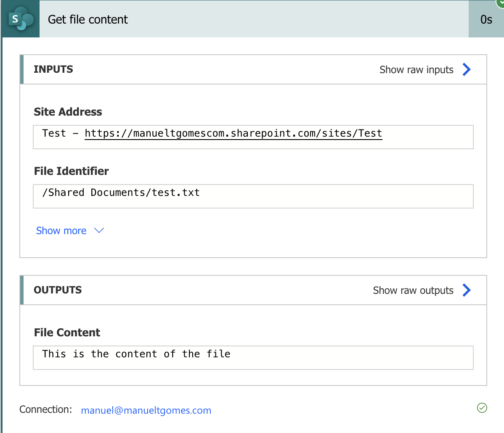
Task: Click the SharePoint icon in action header
Action: click(21, 19)
